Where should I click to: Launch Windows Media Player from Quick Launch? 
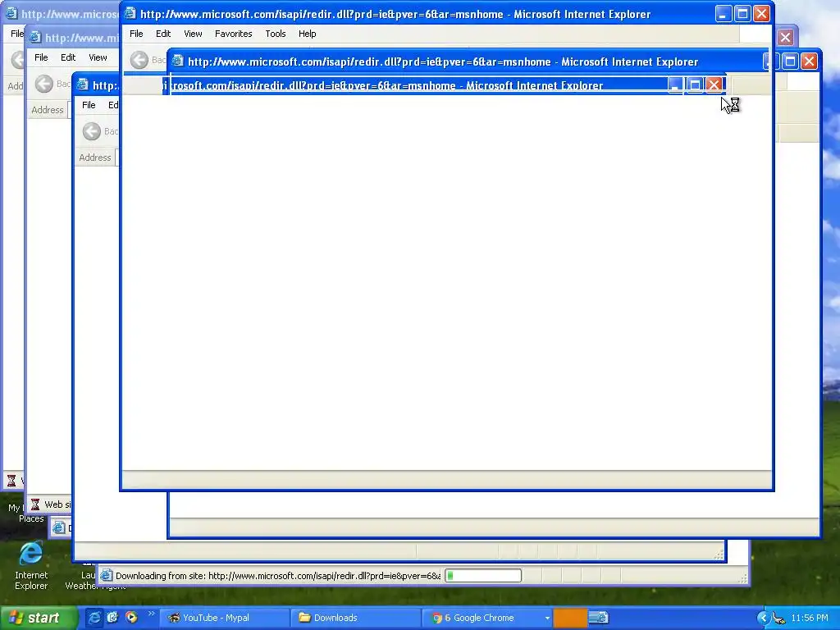131,618
